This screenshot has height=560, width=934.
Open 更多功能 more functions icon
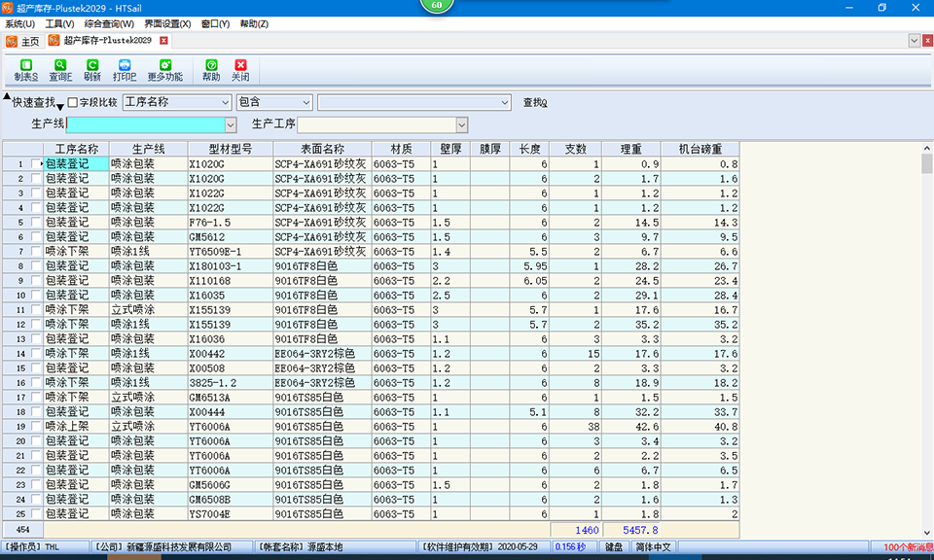(165, 70)
